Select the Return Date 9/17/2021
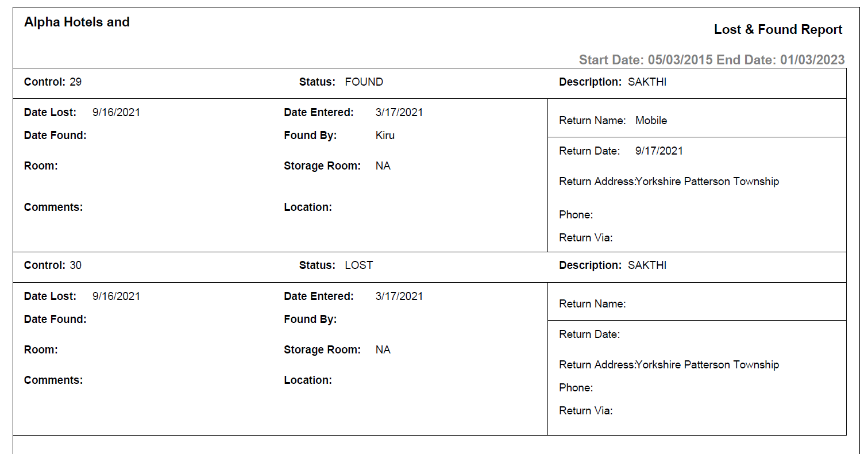The height and width of the screenshot is (454, 868). coord(659,151)
